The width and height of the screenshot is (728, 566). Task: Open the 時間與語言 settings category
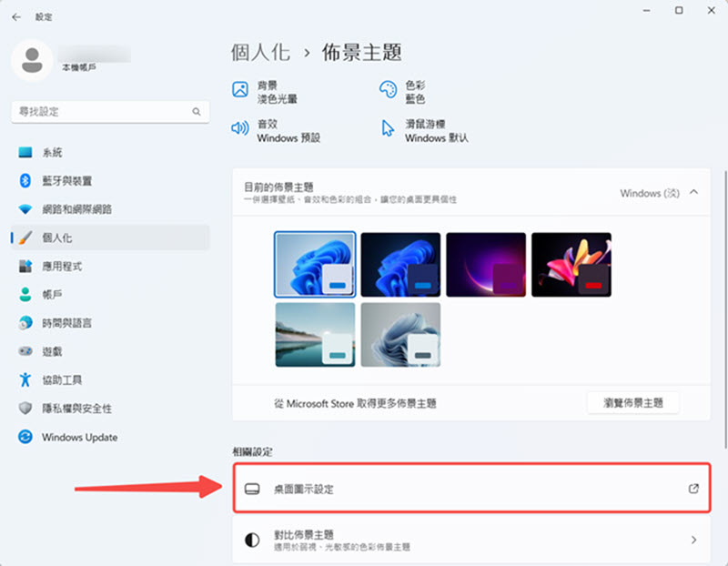(26, 323)
